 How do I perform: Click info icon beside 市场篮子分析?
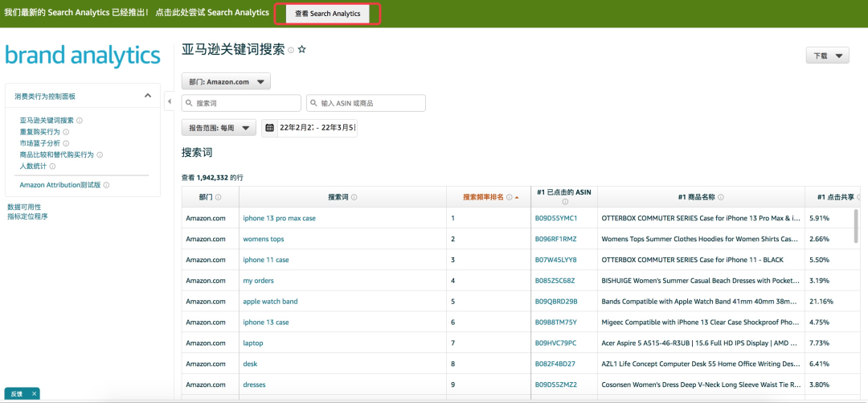click(x=66, y=143)
